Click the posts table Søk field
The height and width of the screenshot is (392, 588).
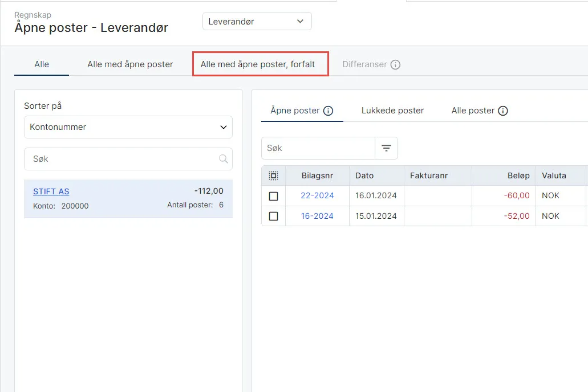pyautogui.click(x=318, y=148)
